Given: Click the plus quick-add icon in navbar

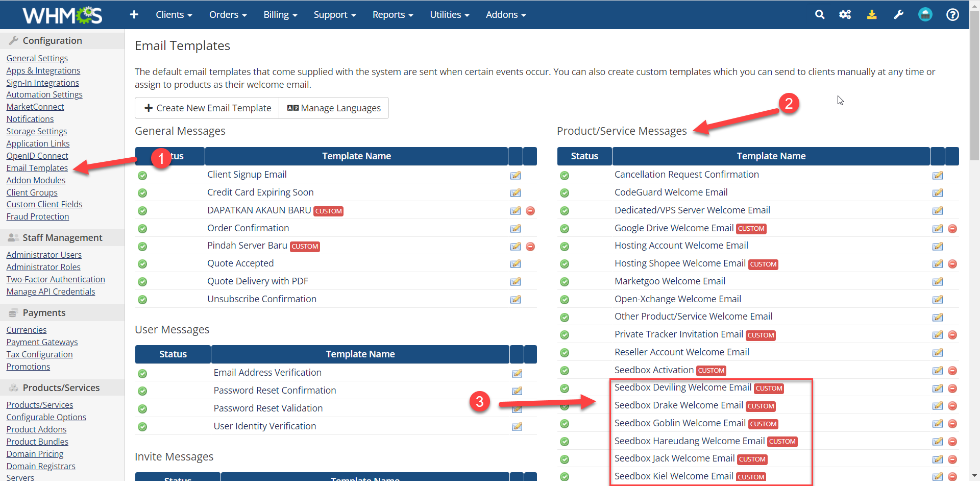Looking at the screenshot, I should click(x=134, y=15).
